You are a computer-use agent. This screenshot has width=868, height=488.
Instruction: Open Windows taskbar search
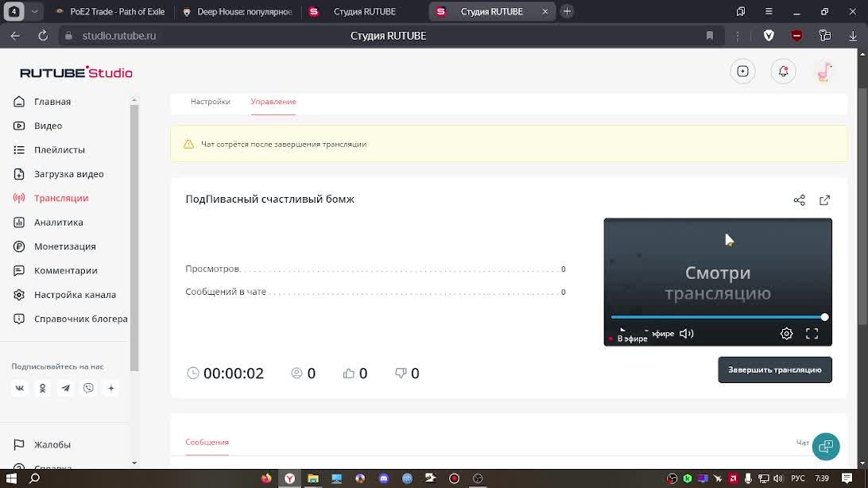(x=34, y=478)
